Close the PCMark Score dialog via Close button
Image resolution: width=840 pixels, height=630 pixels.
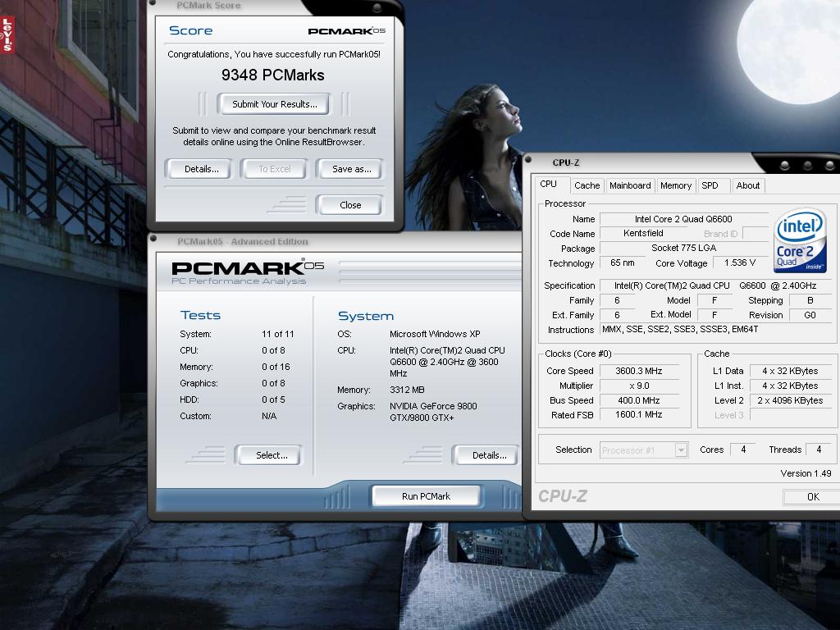pyautogui.click(x=349, y=205)
